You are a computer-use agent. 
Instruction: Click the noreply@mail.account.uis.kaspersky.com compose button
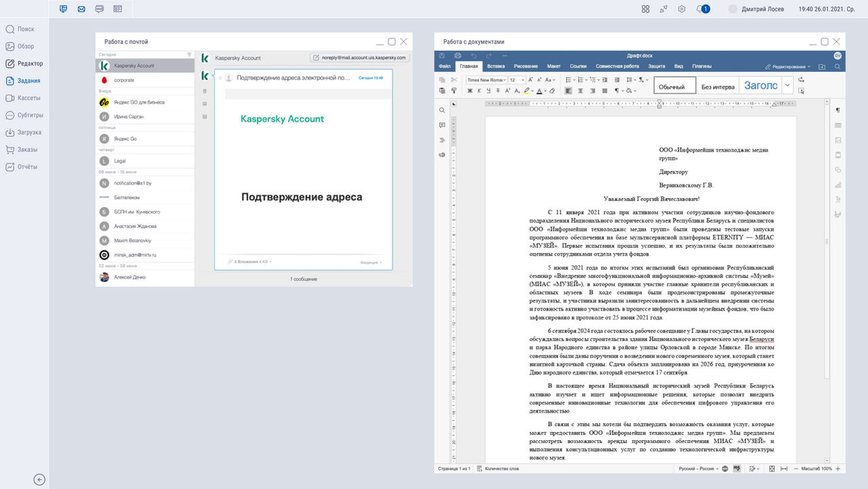[359, 58]
